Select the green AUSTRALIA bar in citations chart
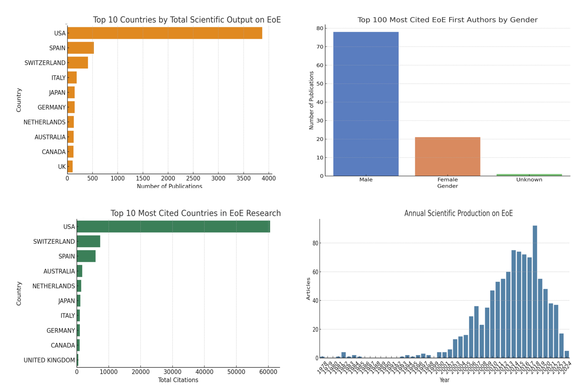Viewport: 588px width, 392px height. 79,271
